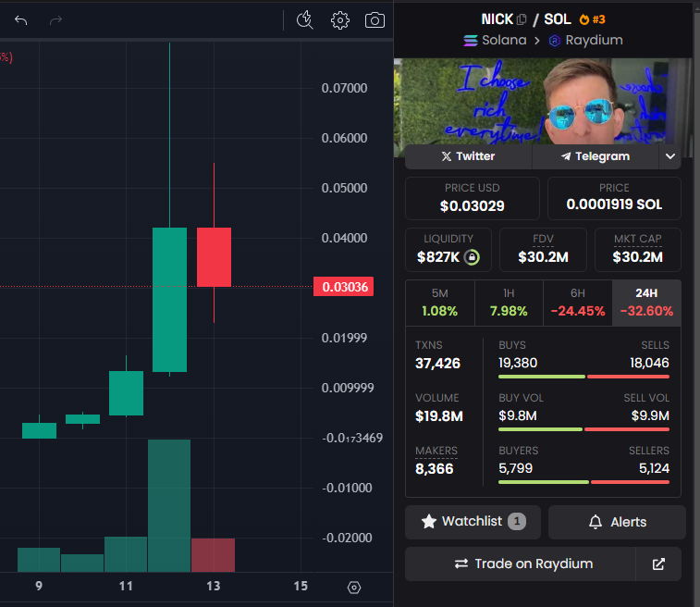Viewport: 700px width, 607px height.
Task: Click the Raydium DEX logo
Action: tap(554, 41)
